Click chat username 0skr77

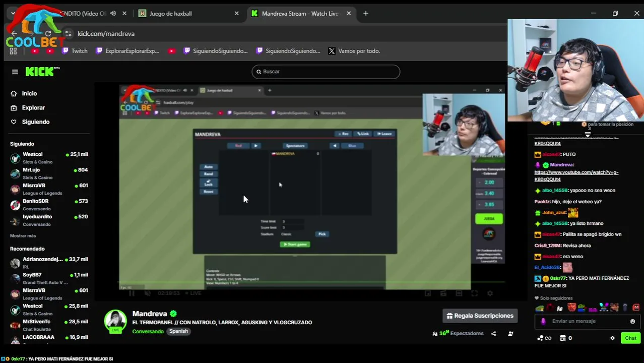[558, 278]
